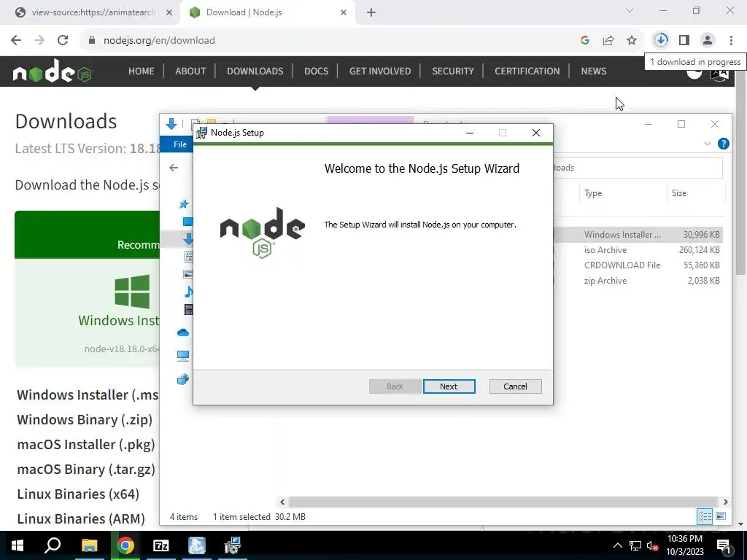Viewport: 747px width, 560px height.
Task: Select the iso Archive file row
Action: point(638,250)
